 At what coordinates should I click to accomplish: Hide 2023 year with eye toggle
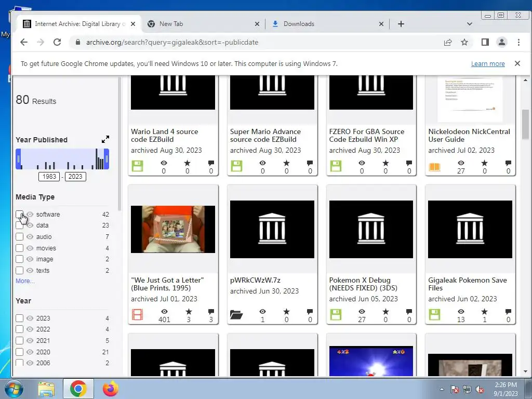click(30, 318)
